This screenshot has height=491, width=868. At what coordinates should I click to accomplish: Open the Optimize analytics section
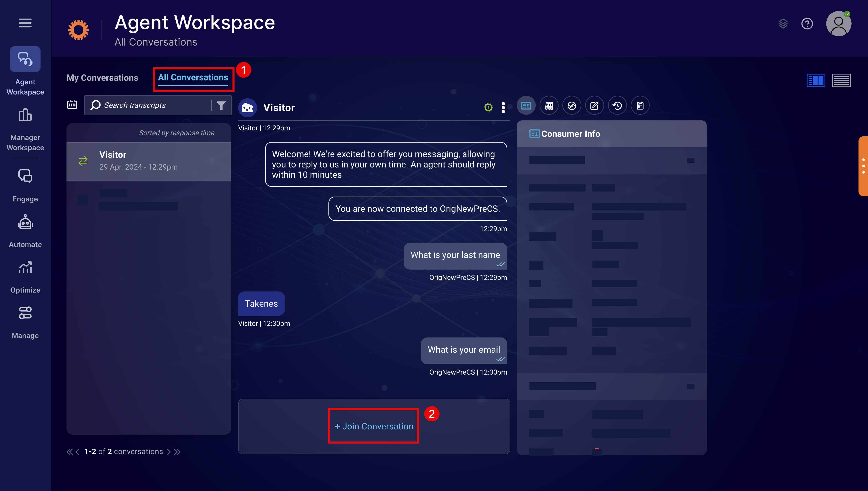click(x=25, y=277)
